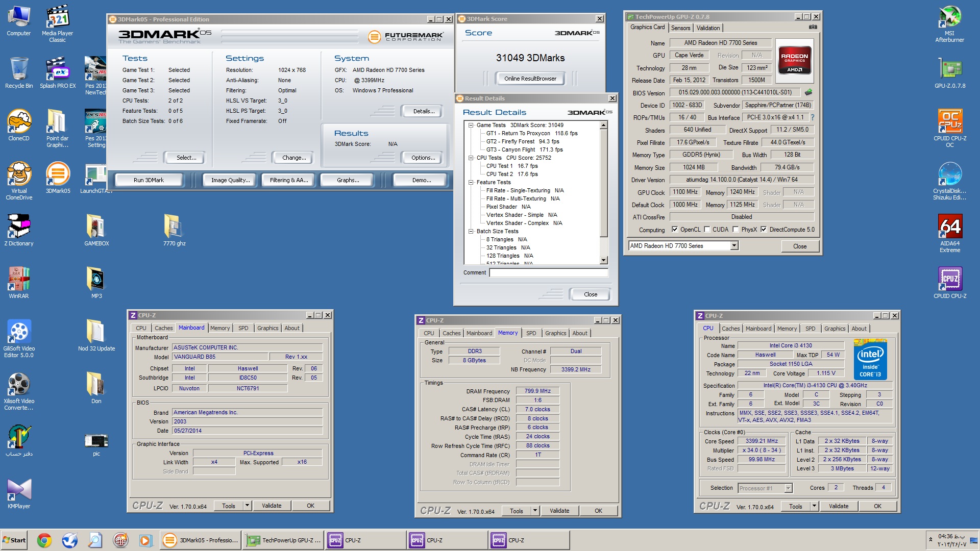Open the Computer desktop icon

coord(19,21)
